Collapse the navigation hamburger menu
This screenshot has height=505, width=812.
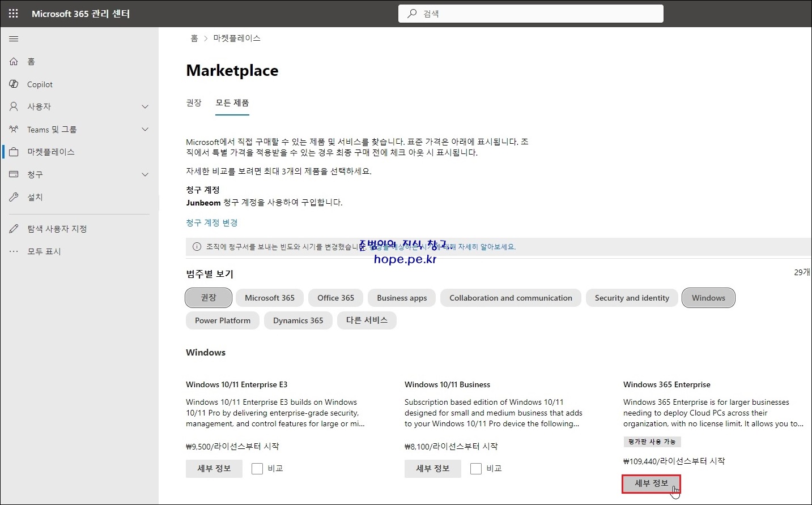[x=14, y=38]
